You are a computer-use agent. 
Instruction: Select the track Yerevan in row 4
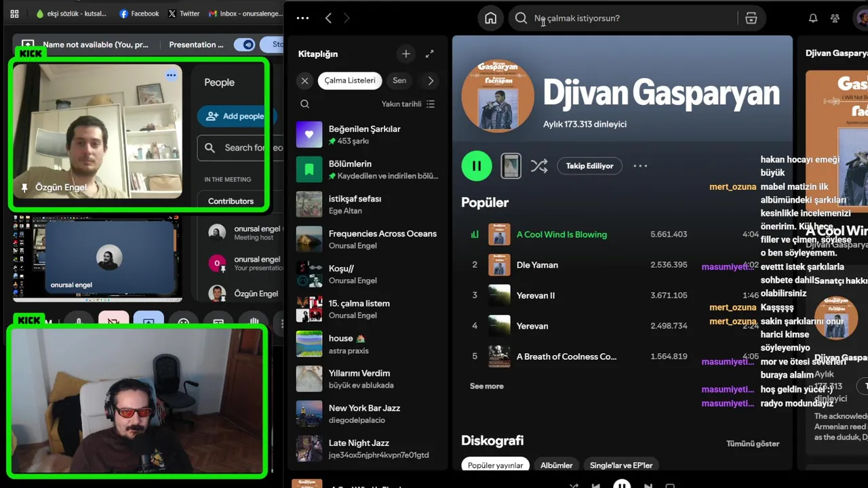coord(532,326)
